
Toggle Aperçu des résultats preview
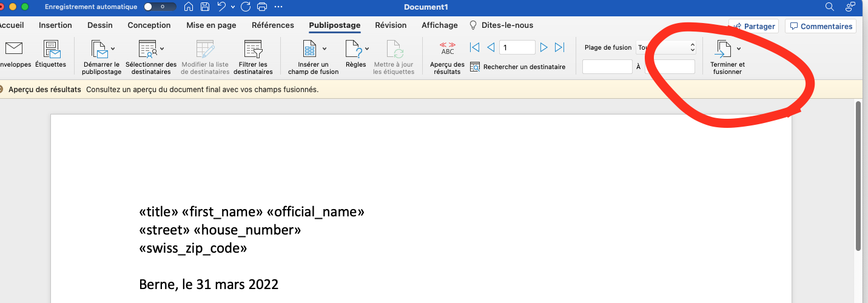click(447, 50)
